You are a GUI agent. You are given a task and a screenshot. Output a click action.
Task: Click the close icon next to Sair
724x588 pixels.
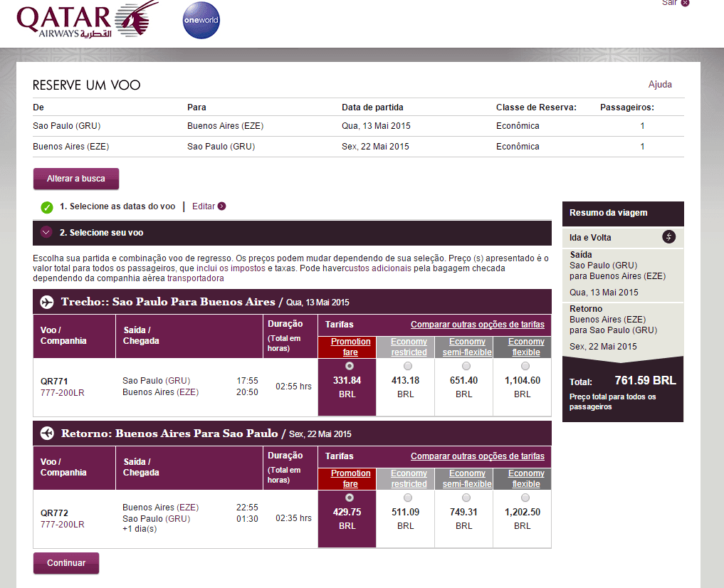[x=685, y=3]
